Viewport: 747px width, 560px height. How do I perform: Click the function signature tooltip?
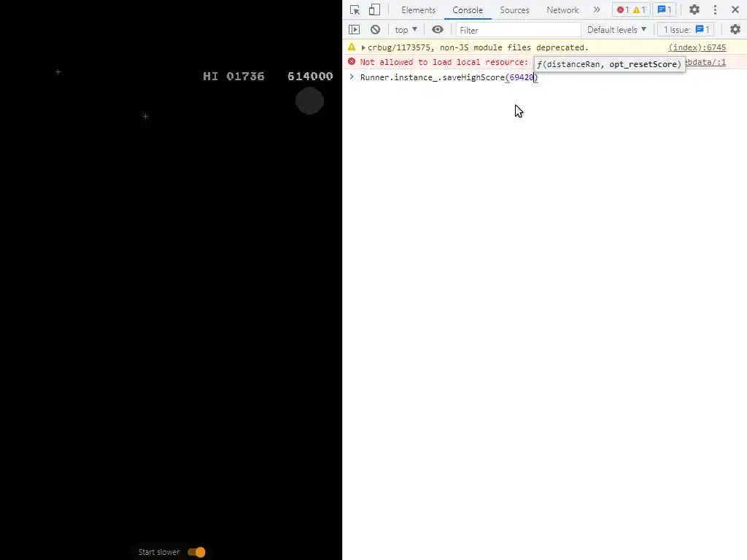pos(609,64)
